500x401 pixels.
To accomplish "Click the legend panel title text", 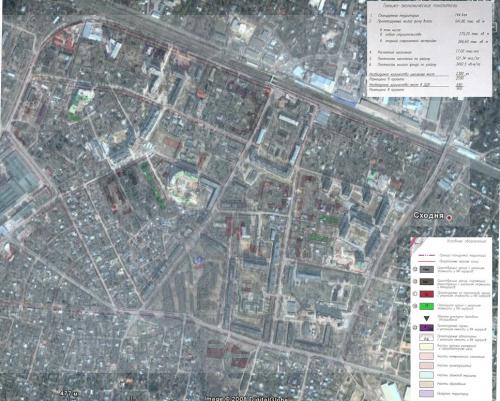I will 466,241.
